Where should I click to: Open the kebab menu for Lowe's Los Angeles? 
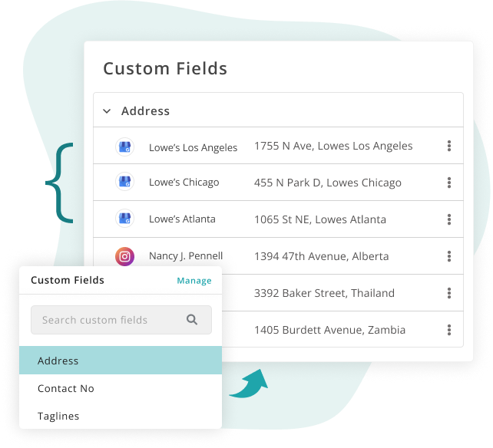(449, 146)
